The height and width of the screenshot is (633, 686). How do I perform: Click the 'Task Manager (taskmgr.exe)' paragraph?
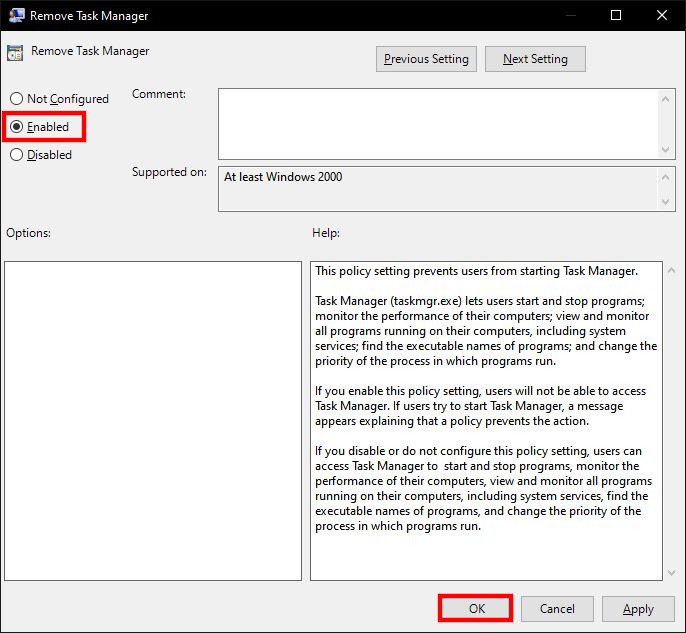pyautogui.click(x=486, y=331)
